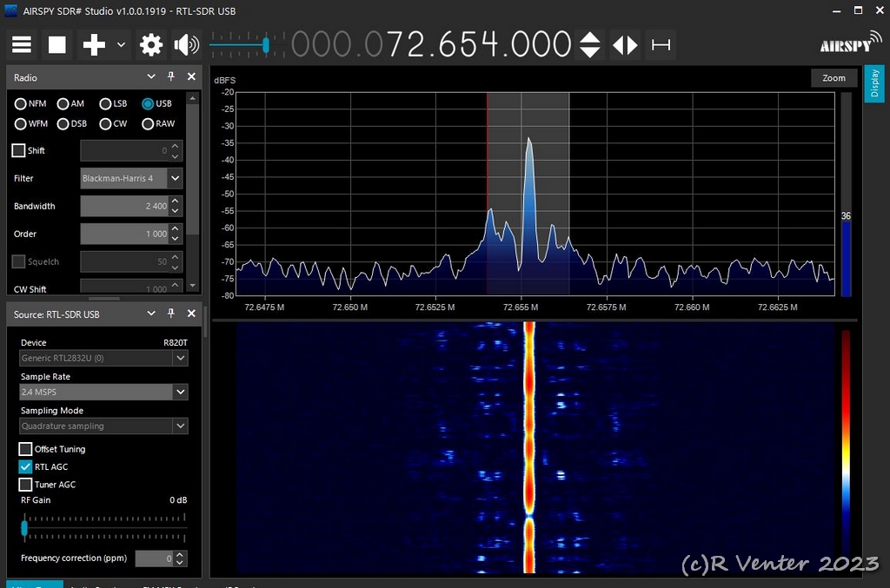This screenshot has height=588, width=890.
Task: Open the Display side tab
Action: coord(874,83)
